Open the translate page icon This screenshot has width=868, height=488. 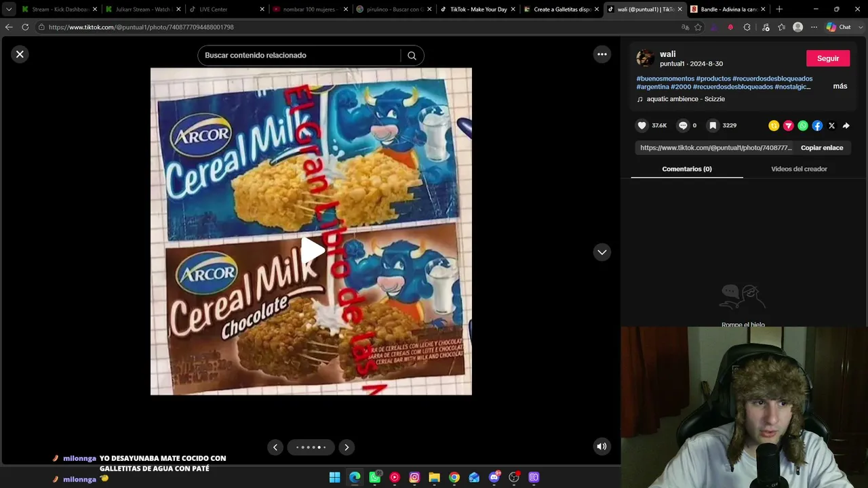coord(685,27)
